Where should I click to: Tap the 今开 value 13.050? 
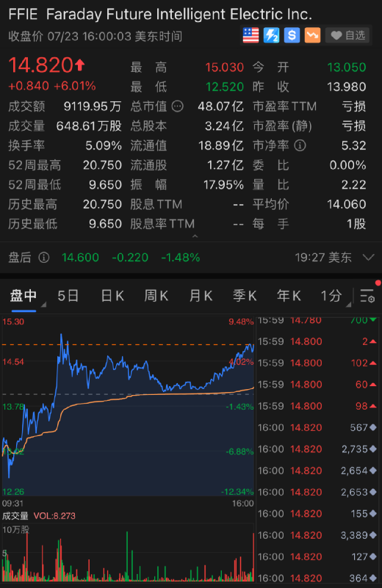pyautogui.click(x=346, y=68)
